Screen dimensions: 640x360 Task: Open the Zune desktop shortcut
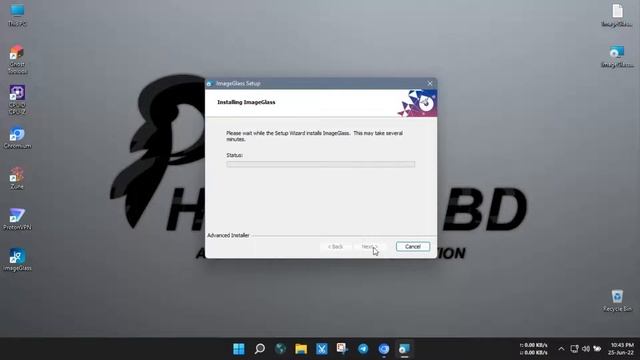(x=17, y=178)
